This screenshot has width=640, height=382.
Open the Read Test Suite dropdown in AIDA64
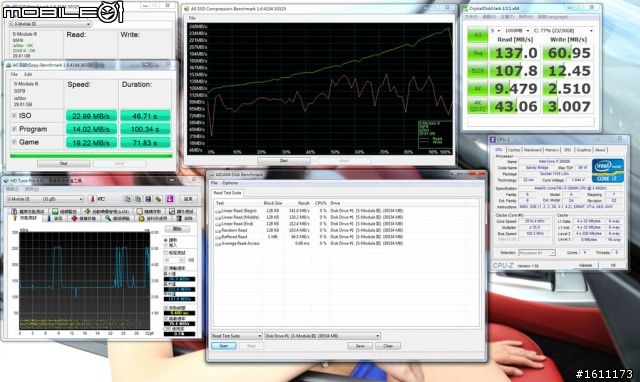pos(236,336)
